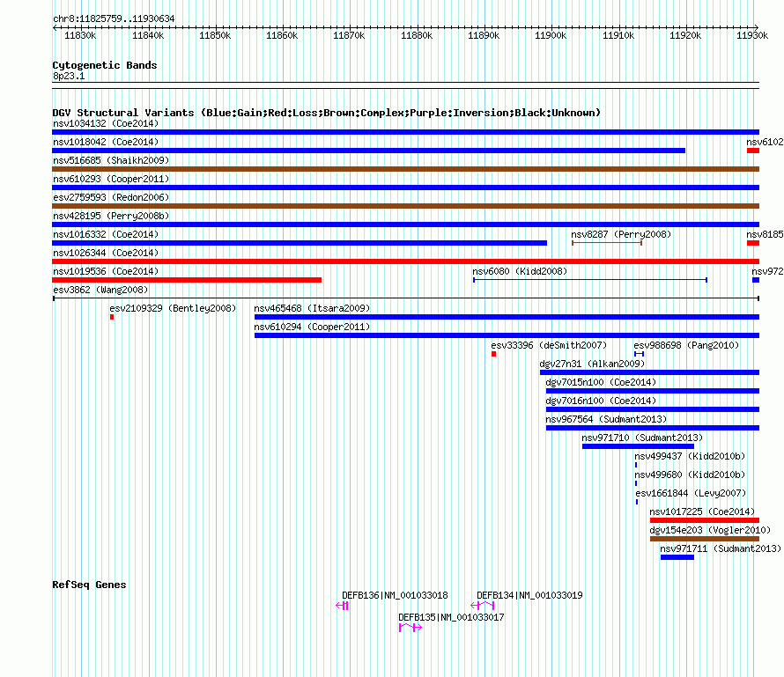Open nsv465468 (Itsara2009) variant label
The image size is (784, 677).
pyautogui.click(x=312, y=308)
